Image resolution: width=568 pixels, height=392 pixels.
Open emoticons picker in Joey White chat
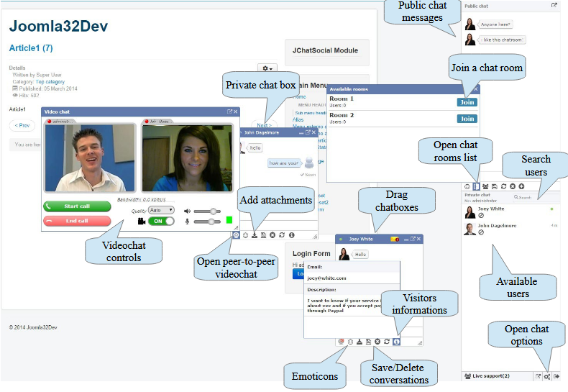click(349, 341)
